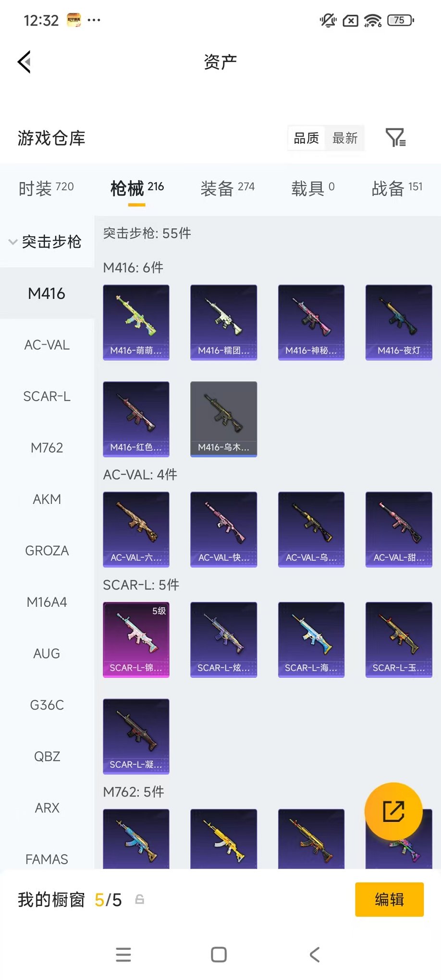The image size is (441, 980).
Task: Open Android recent apps menu icon
Action: (123, 954)
